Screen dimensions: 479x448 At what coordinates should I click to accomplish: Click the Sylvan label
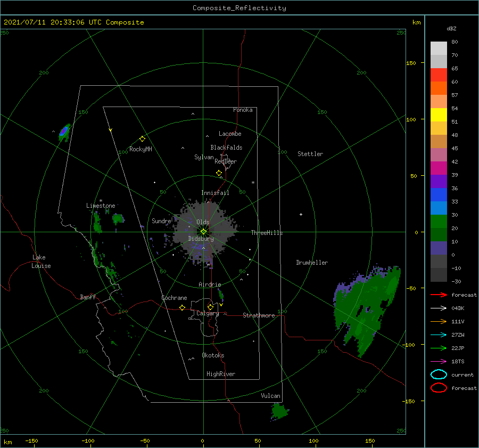click(x=204, y=157)
